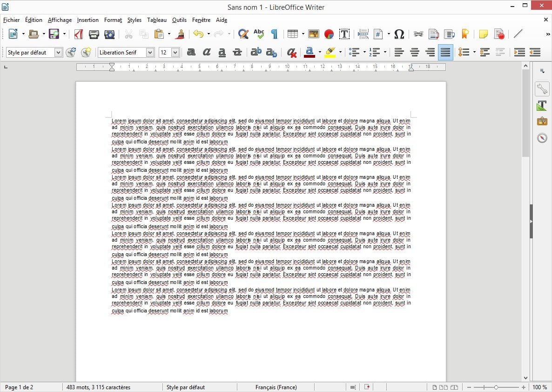Insert a special character with the Omega icon
The image size is (552, 392).
(x=399, y=34)
